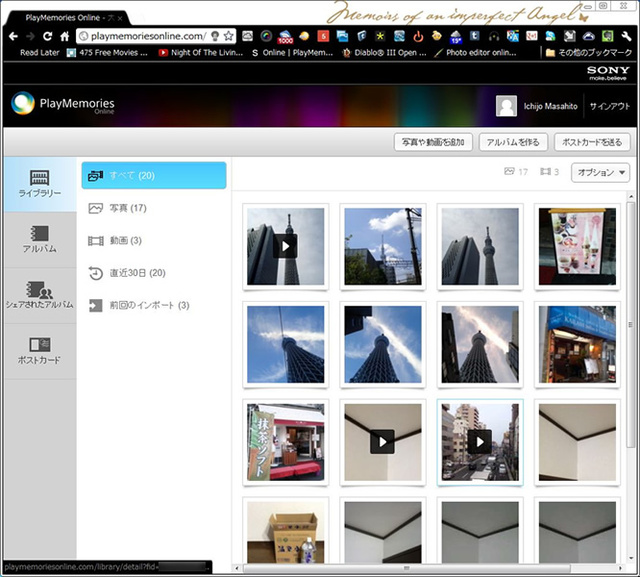Click the user profile avatar icon
The image size is (640, 577).
pyautogui.click(x=507, y=107)
